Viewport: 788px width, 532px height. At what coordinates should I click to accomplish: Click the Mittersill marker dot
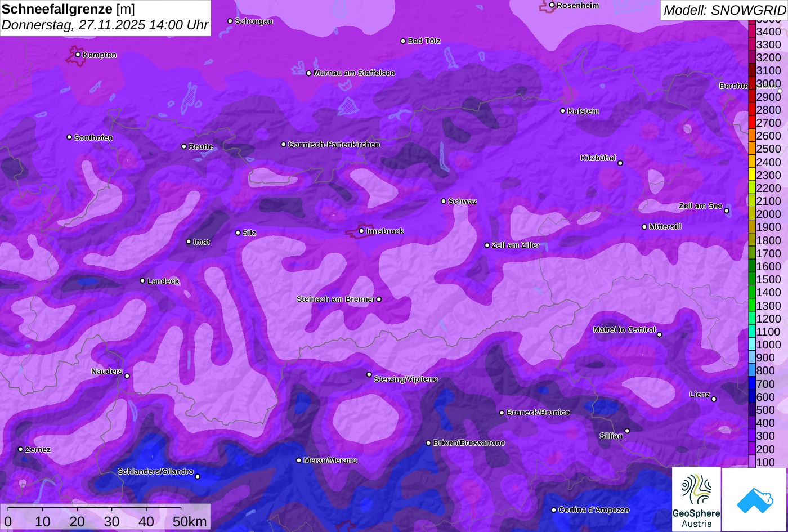(x=644, y=227)
